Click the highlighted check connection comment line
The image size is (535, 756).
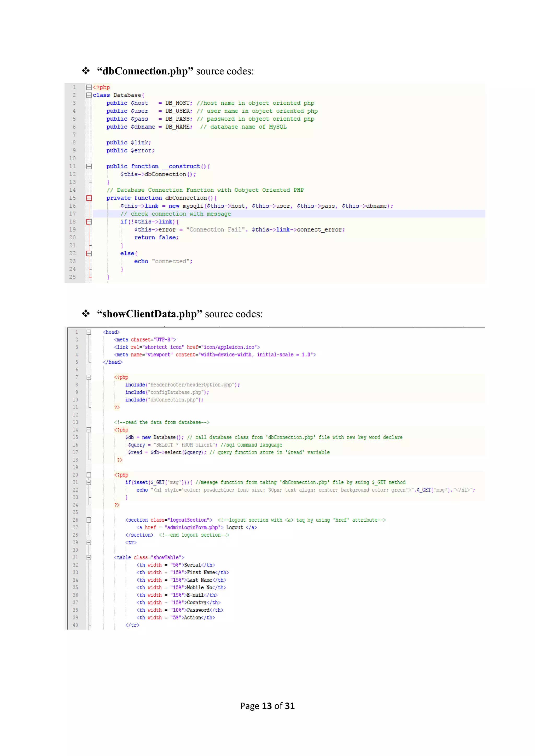(x=176, y=214)
